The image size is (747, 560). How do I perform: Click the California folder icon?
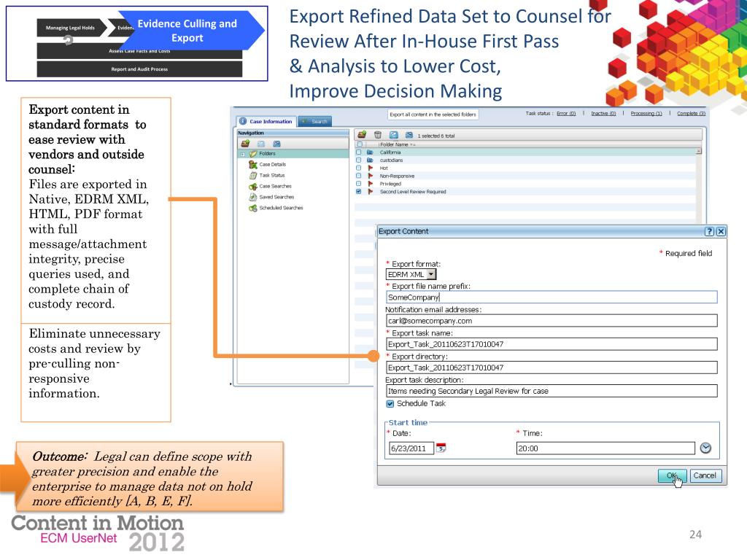click(370, 152)
